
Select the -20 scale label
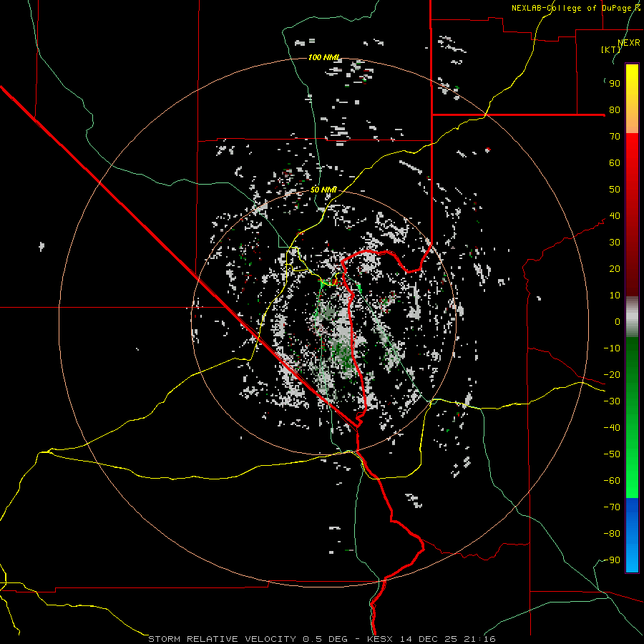click(612, 375)
